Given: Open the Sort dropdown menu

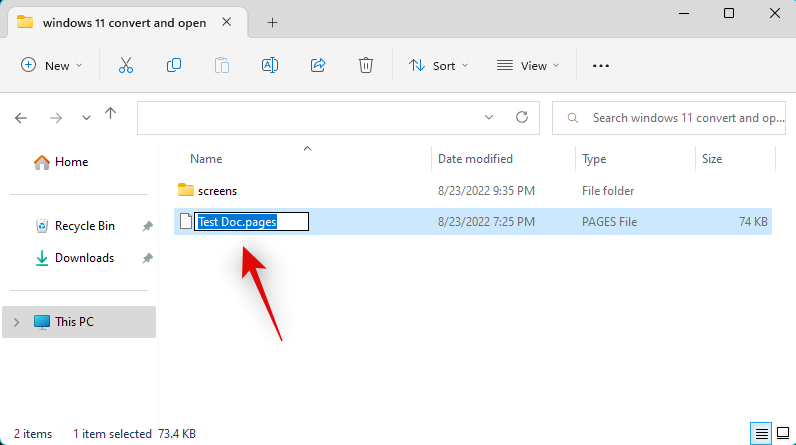Looking at the screenshot, I should [433, 65].
